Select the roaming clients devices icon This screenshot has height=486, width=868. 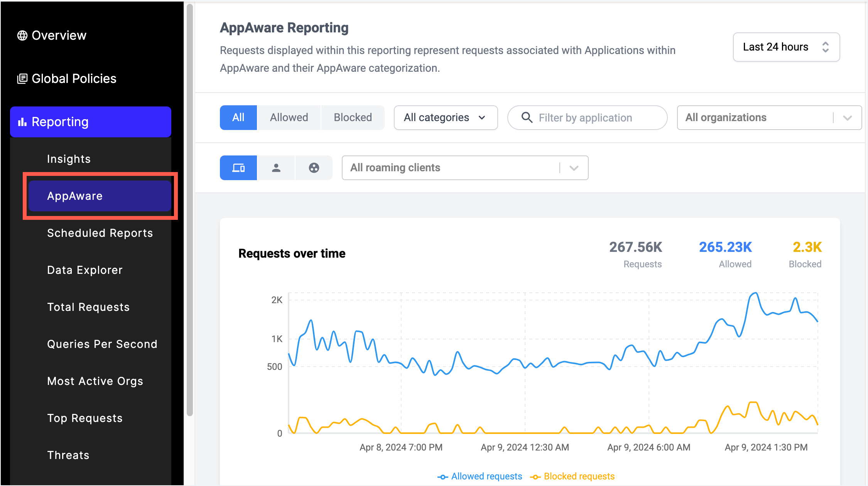238,167
